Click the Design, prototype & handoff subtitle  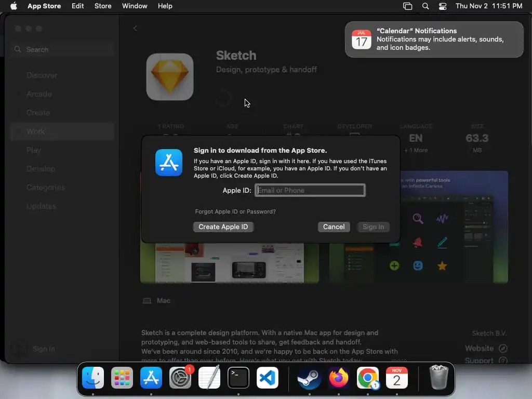tap(267, 70)
